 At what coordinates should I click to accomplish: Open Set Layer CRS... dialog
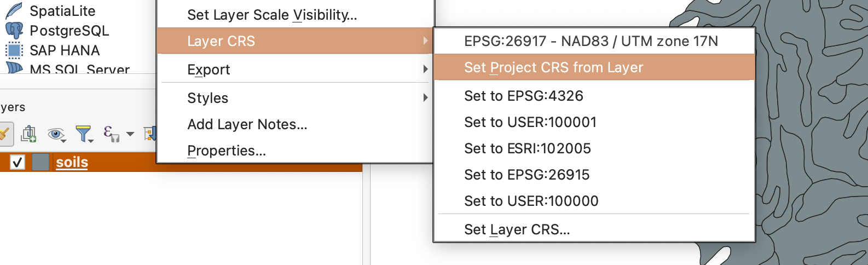(x=517, y=229)
